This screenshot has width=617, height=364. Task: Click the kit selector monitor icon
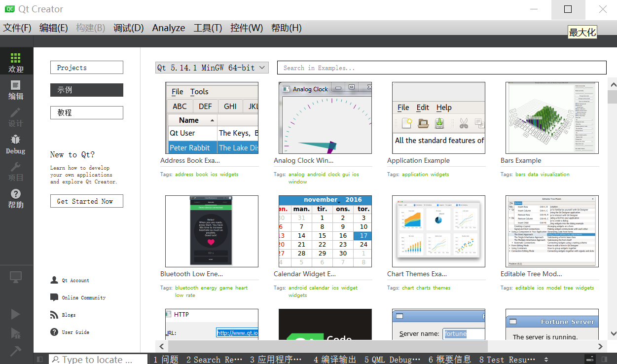16,277
